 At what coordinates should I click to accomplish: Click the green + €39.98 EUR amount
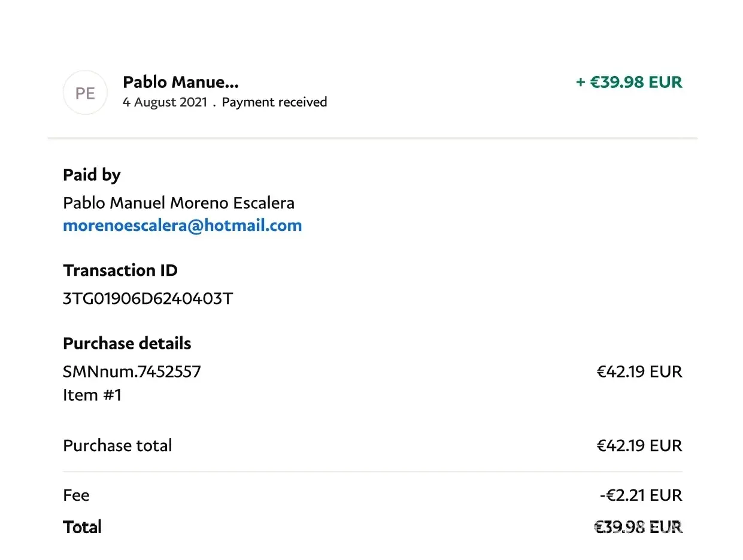coord(629,82)
